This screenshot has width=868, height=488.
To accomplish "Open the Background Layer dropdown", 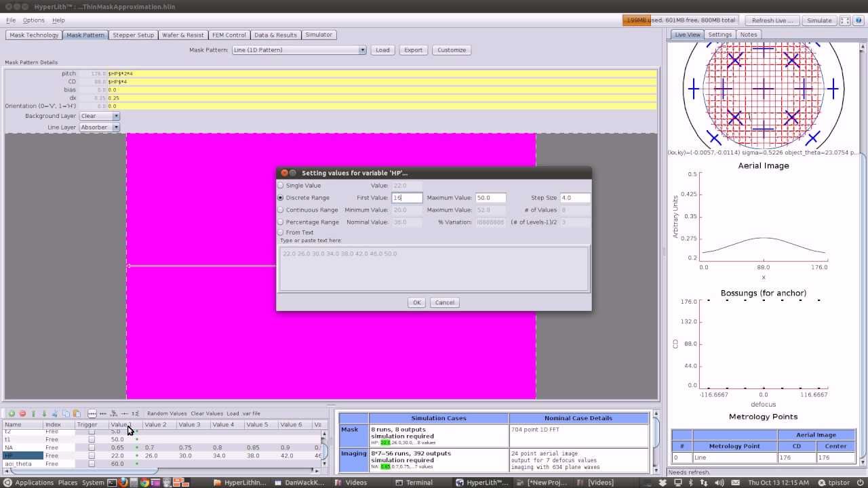I will click(100, 116).
